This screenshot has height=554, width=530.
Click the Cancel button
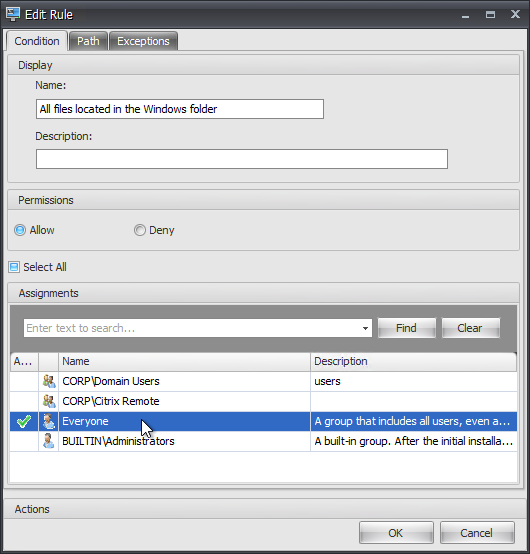pyautogui.click(x=477, y=532)
